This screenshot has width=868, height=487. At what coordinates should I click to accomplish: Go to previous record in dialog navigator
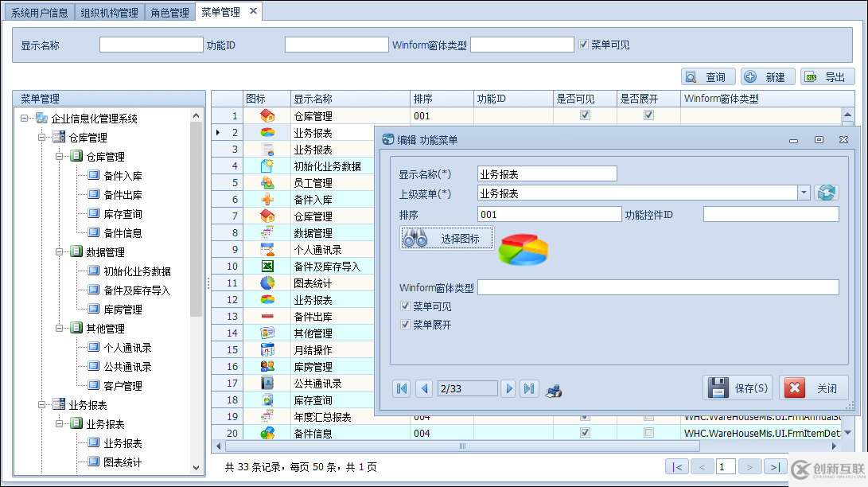coord(425,388)
